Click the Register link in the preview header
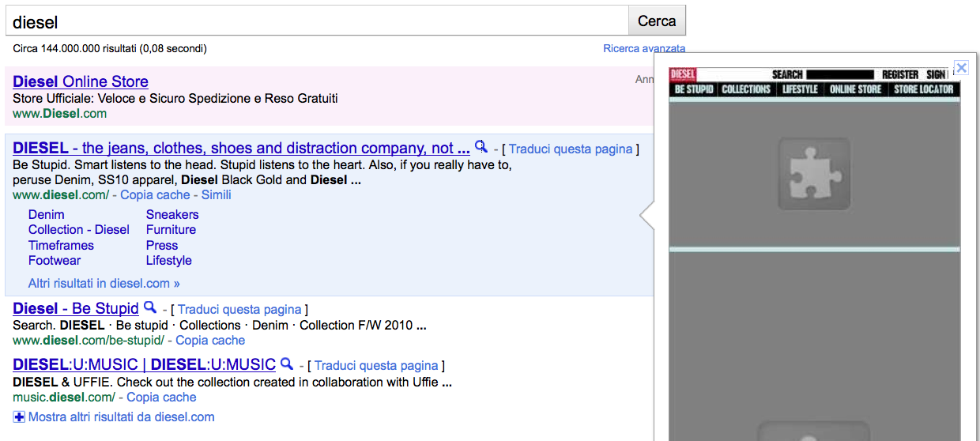 tap(900, 74)
